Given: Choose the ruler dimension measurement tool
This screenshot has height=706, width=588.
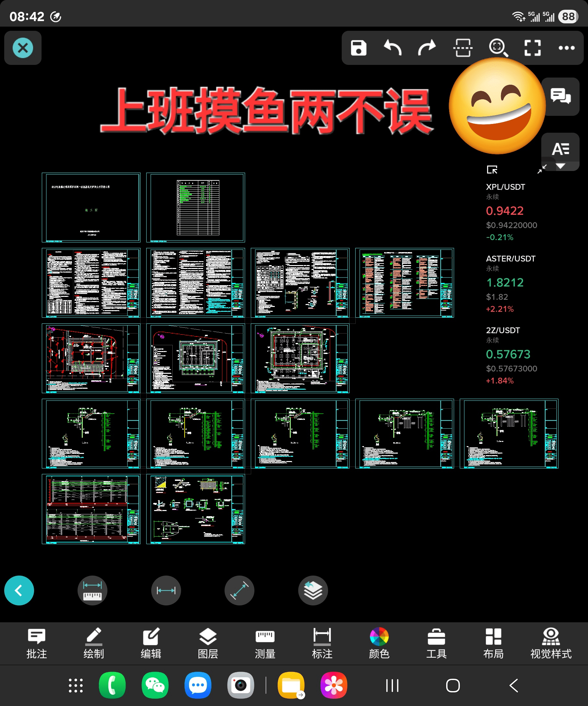Looking at the screenshot, I should click(92, 590).
